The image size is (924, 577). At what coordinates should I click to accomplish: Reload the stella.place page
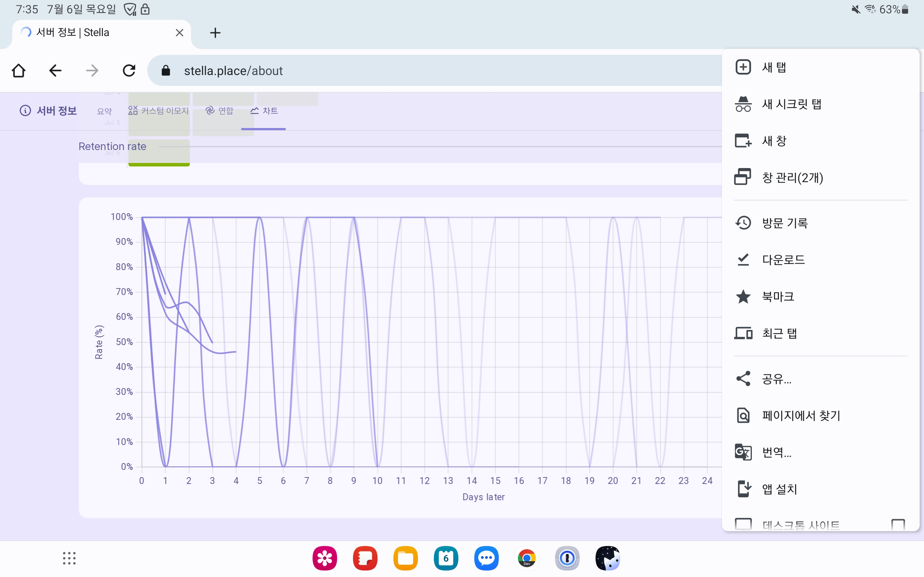pyautogui.click(x=129, y=71)
